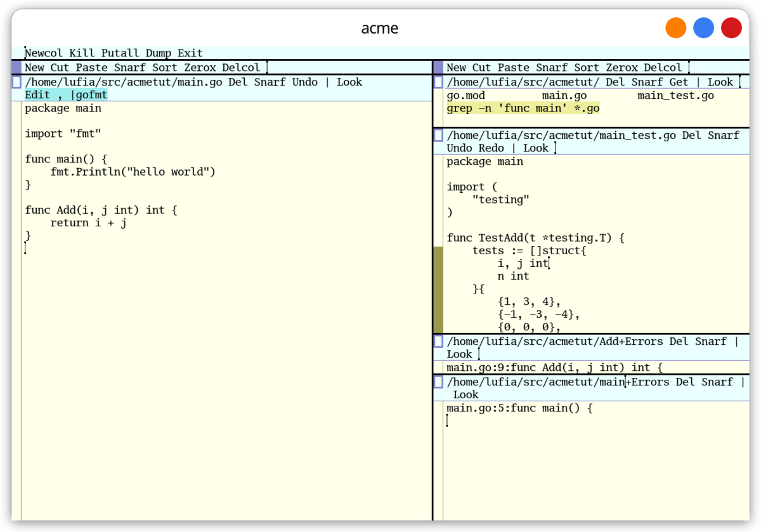Image resolution: width=761 pixels, height=532 pixels.
Task: Click the {-1, -3, -4}, test case line
Action: (x=539, y=315)
